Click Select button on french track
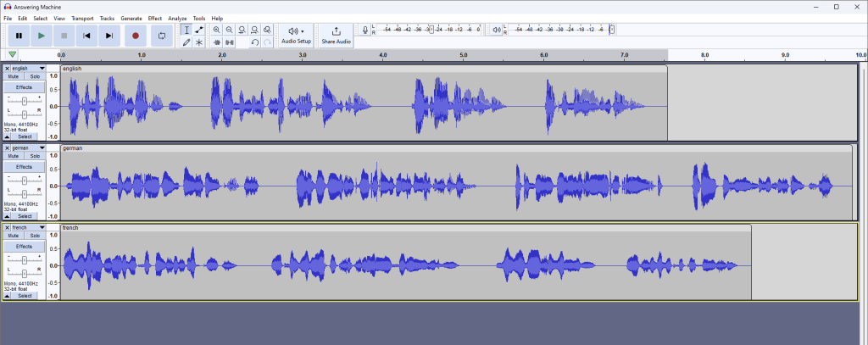The height and width of the screenshot is (345, 868). tap(25, 296)
